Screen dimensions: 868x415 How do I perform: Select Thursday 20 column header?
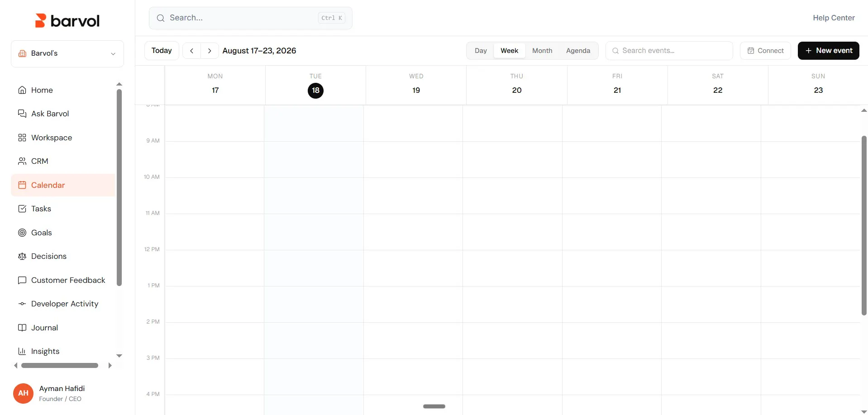pos(516,85)
